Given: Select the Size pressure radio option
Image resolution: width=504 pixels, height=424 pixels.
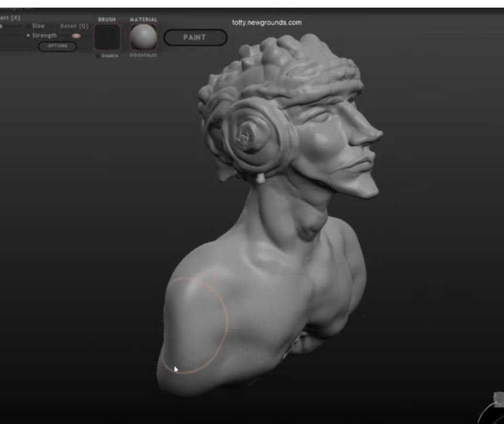Looking at the screenshot, I should [28, 26].
